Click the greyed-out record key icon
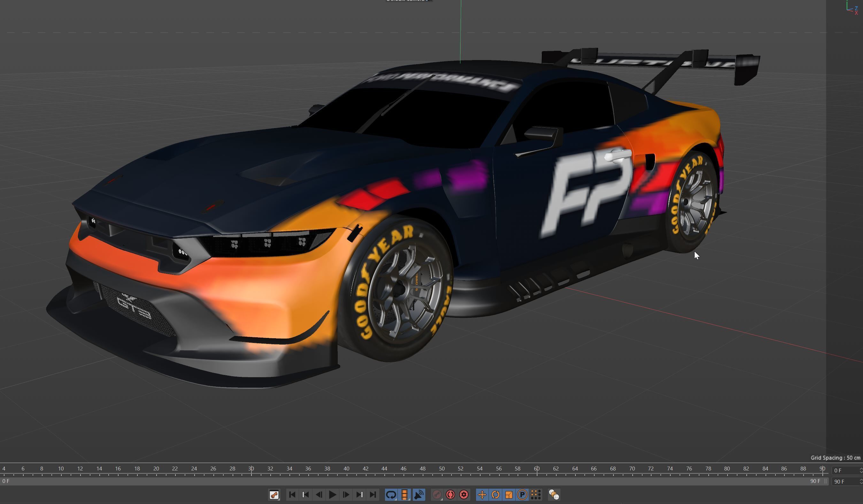The width and height of the screenshot is (863, 504). pos(437,495)
